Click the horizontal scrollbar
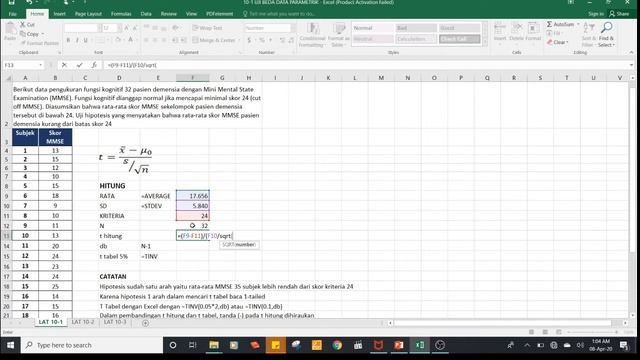 coord(502,323)
